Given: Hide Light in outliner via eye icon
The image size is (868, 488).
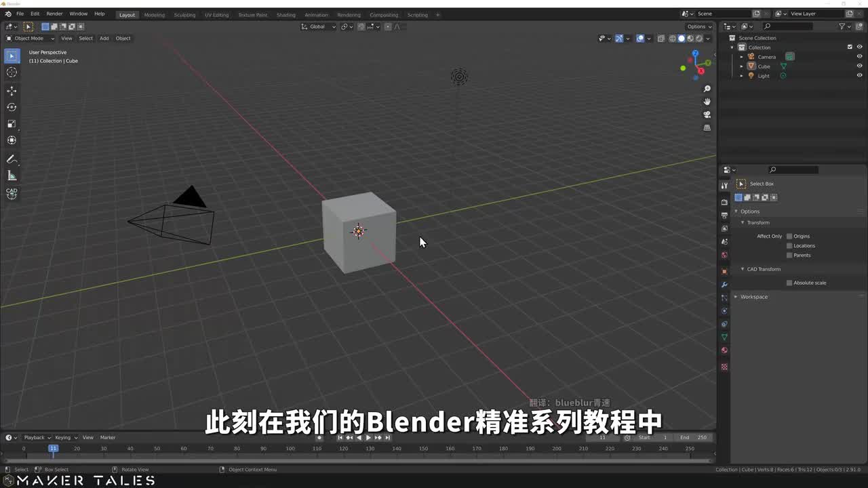Looking at the screenshot, I should (x=859, y=76).
